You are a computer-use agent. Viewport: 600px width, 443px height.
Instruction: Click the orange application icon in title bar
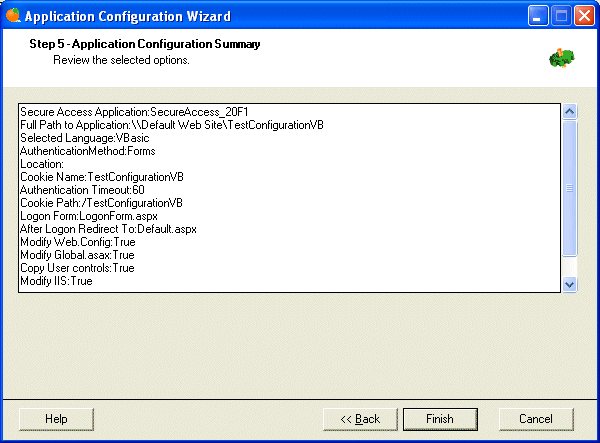tap(13, 16)
